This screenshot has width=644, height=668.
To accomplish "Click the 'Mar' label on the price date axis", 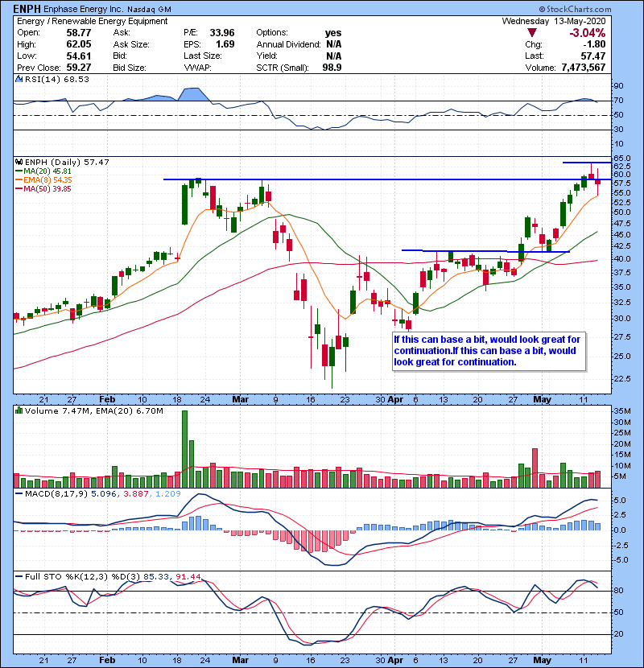I will click(241, 400).
